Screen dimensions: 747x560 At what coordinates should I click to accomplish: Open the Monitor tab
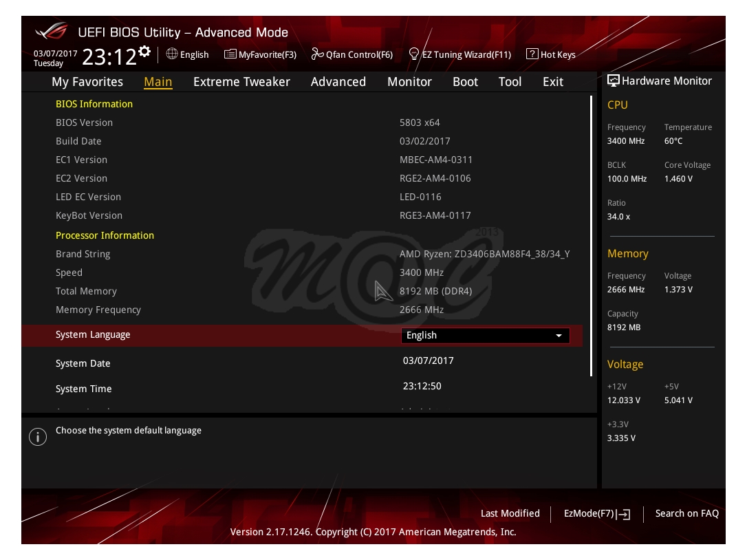coord(409,82)
